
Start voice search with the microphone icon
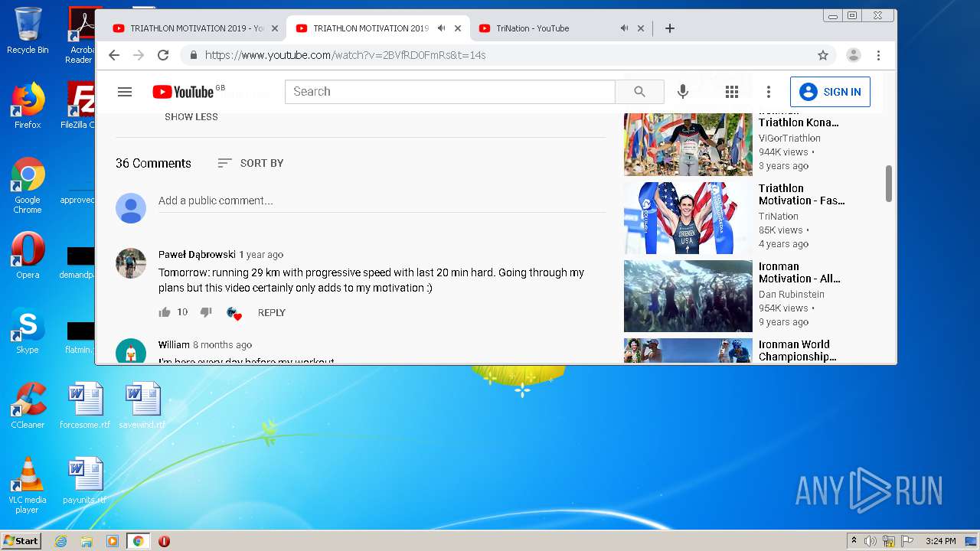pyautogui.click(x=683, y=92)
